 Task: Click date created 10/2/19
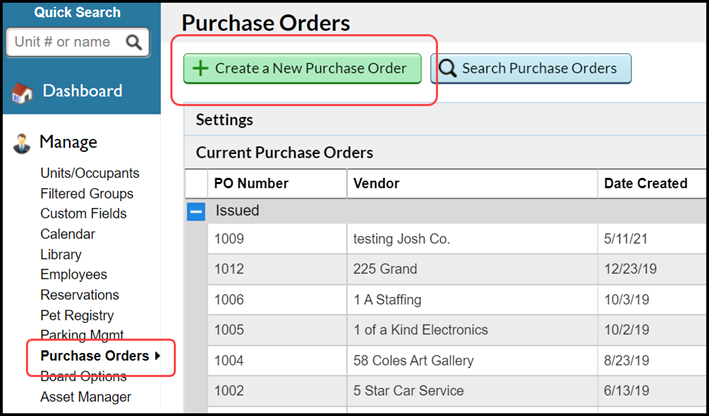(x=627, y=330)
